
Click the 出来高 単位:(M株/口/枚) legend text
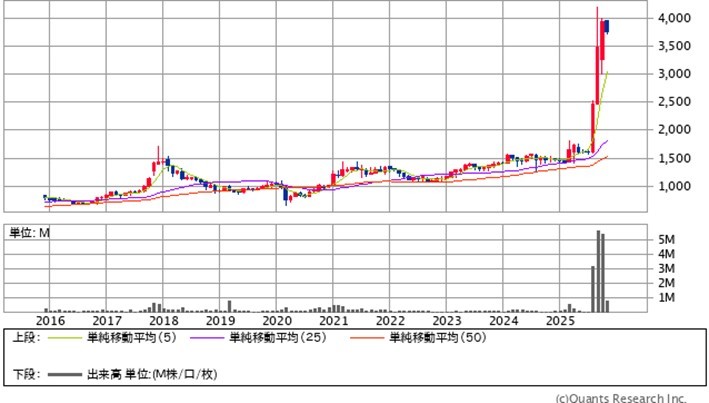(154, 375)
